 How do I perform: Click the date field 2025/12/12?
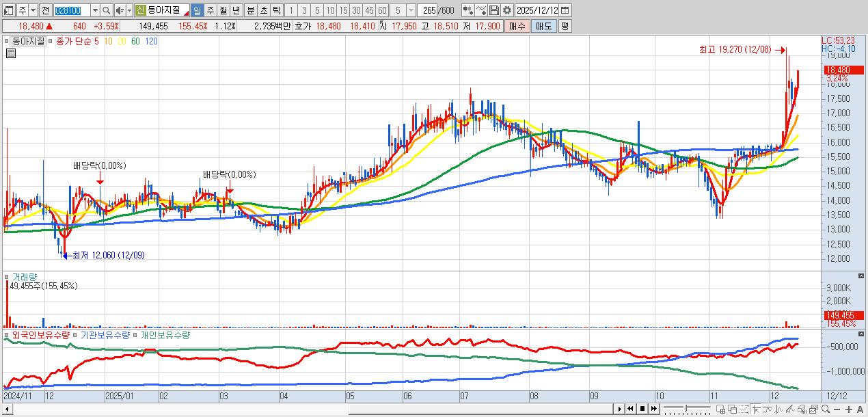(538, 10)
